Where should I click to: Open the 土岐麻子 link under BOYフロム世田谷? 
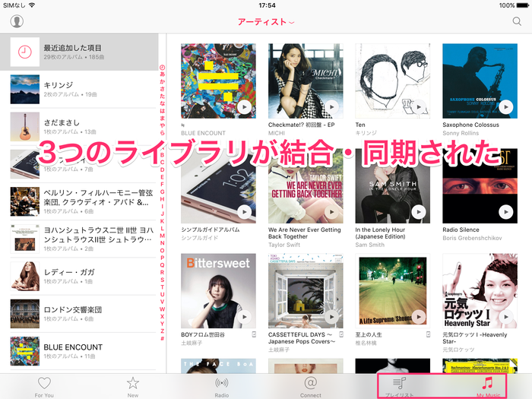pyautogui.click(x=192, y=343)
